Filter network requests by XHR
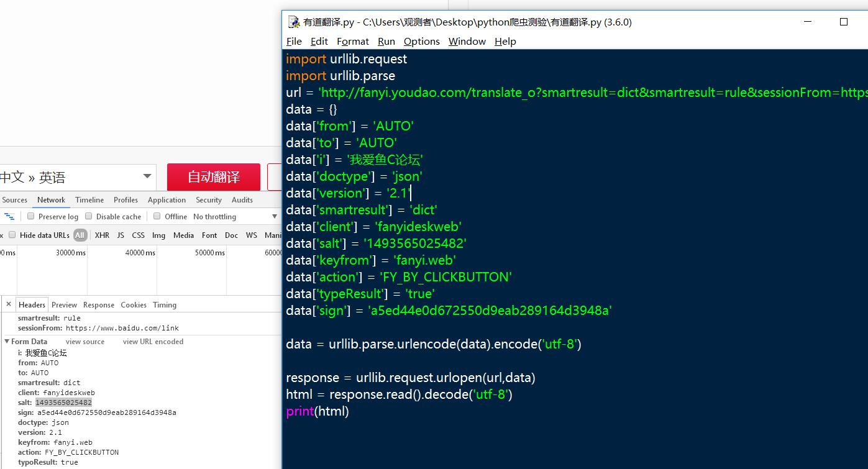This screenshot has width=868, height=469. coord(102,235)
